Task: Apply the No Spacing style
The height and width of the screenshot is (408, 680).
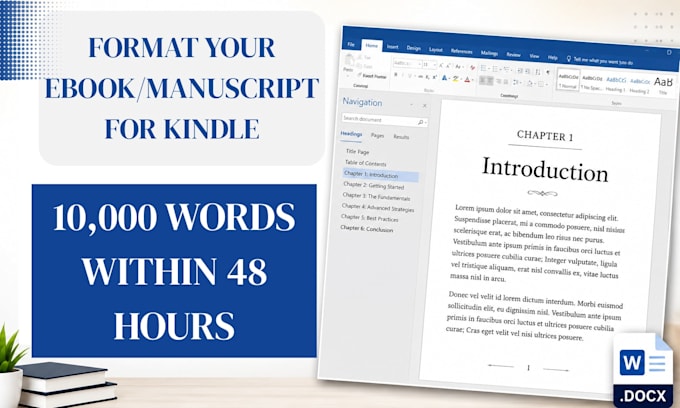Action: [592, 83]
